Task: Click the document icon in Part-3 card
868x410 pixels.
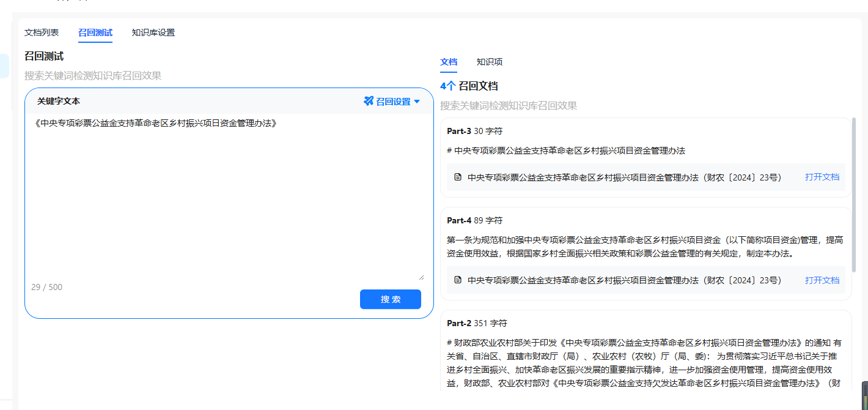Action: [x=457, y=177]
